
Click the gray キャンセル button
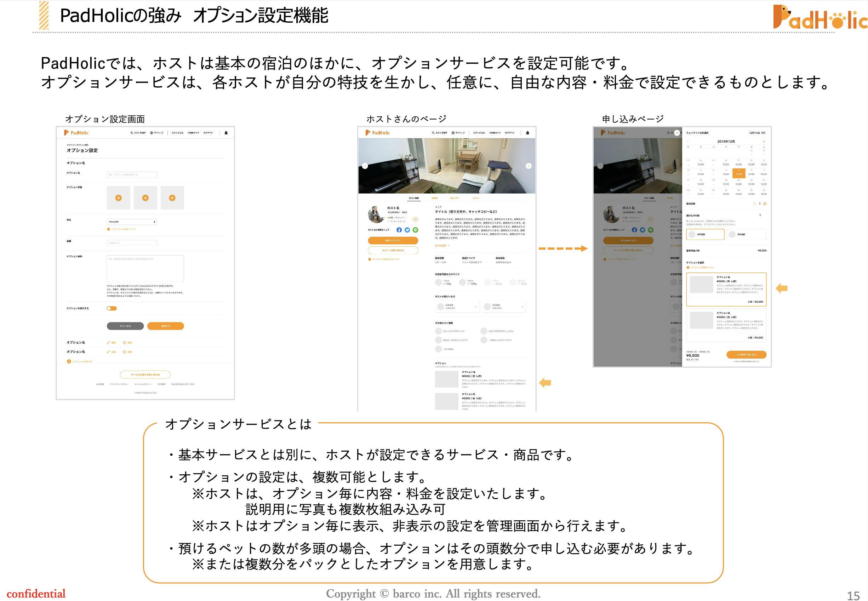pos(125,326)
